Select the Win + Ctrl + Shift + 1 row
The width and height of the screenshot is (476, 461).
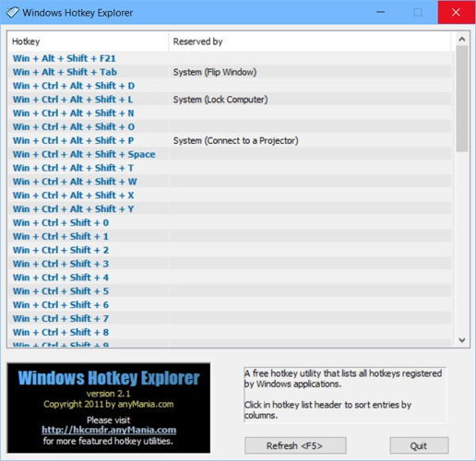click(x=229, y=236)
